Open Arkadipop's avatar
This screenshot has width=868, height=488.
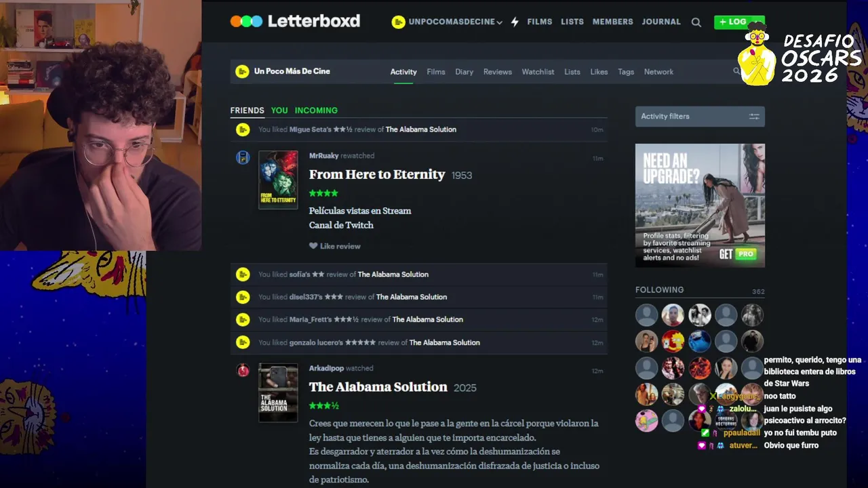pos(243,370)
